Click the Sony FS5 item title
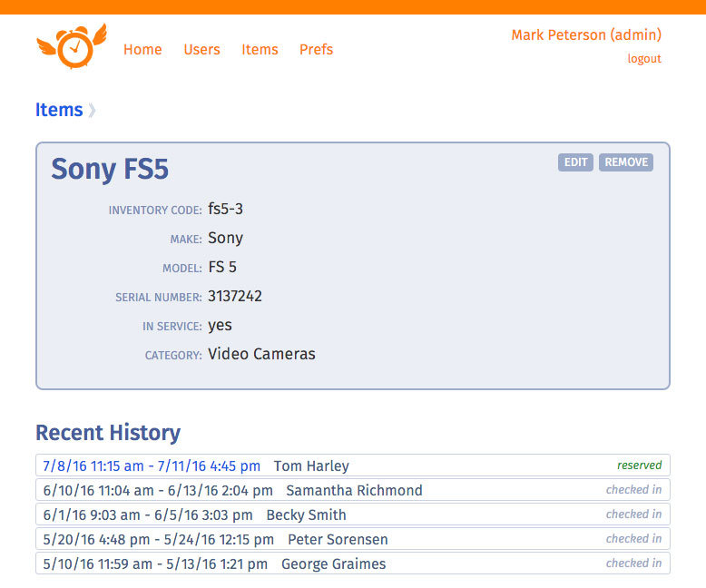Viewport: 706px width, 588px height. point(110,169)
